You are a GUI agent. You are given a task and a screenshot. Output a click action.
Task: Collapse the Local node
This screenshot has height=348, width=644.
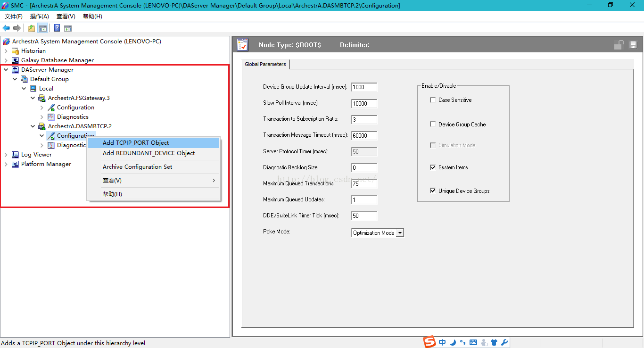pyautogui.click(x=24, y=89)
